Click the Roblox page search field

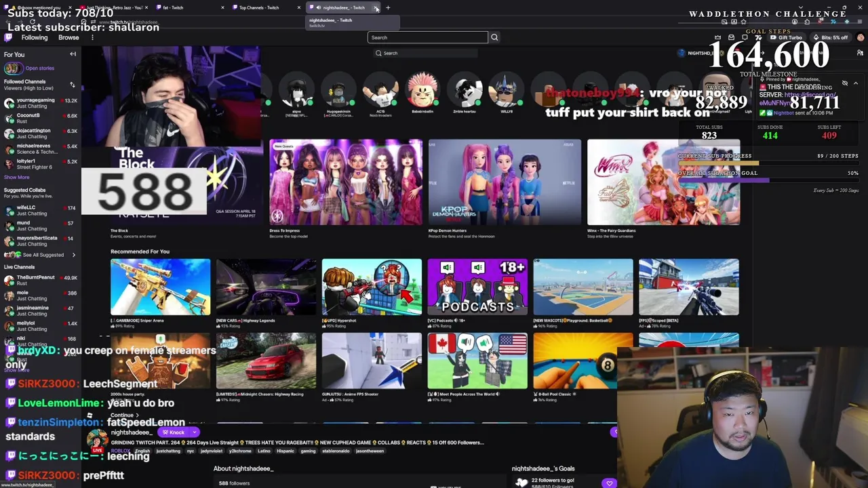point(426,53)
